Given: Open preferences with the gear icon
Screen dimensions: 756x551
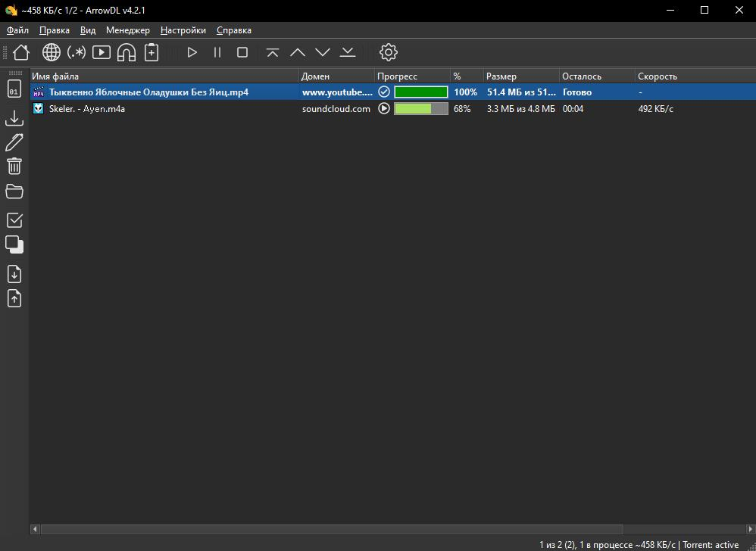Looking at the screenshot, I should point(388,52).
